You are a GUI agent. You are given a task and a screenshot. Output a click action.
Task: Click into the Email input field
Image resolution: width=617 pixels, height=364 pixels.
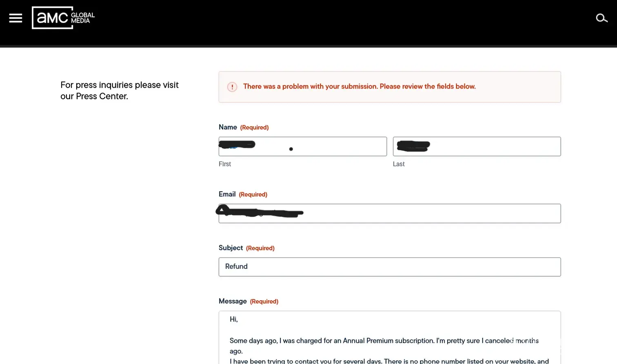point(390,213)
